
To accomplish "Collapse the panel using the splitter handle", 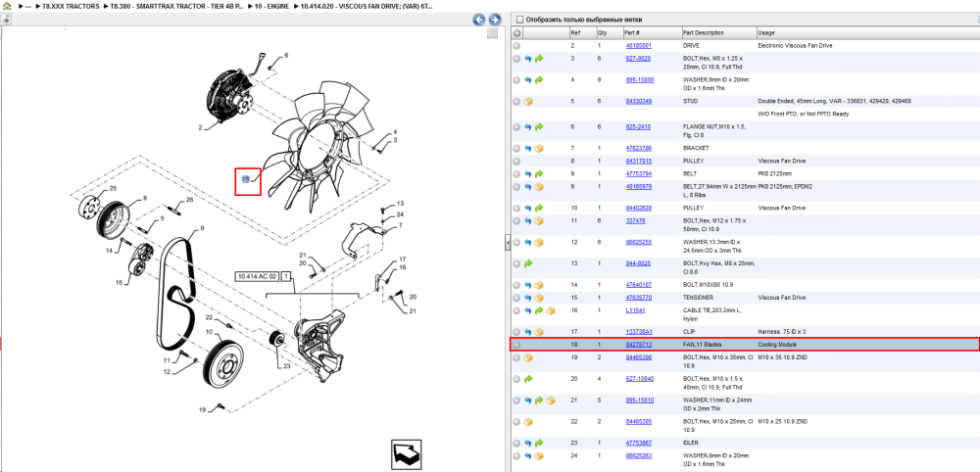I will tap(508, 243).
